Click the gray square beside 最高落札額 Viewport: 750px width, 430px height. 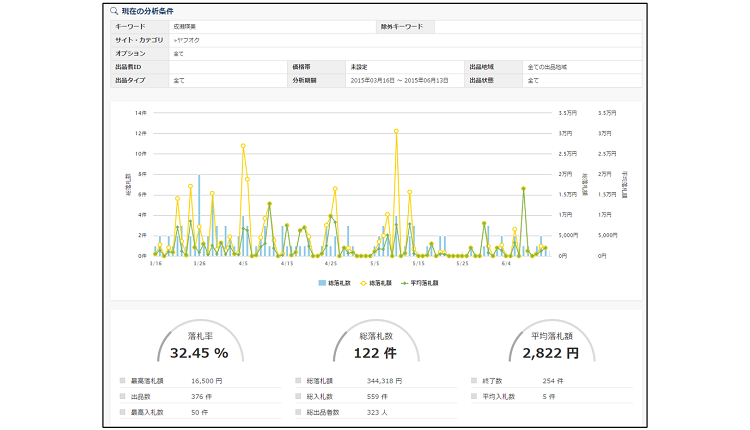point(122,380)
